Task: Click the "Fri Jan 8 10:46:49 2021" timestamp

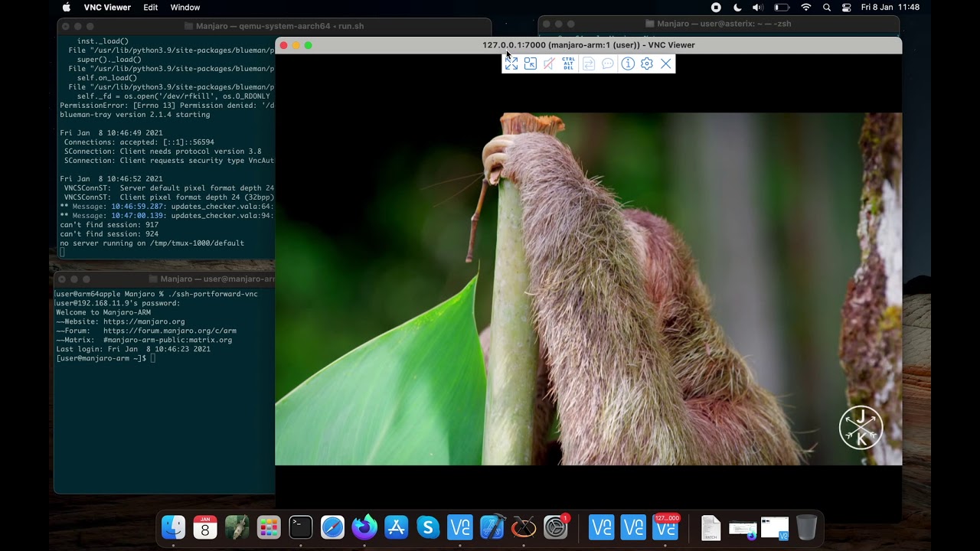Action: [x=111, y=133]
